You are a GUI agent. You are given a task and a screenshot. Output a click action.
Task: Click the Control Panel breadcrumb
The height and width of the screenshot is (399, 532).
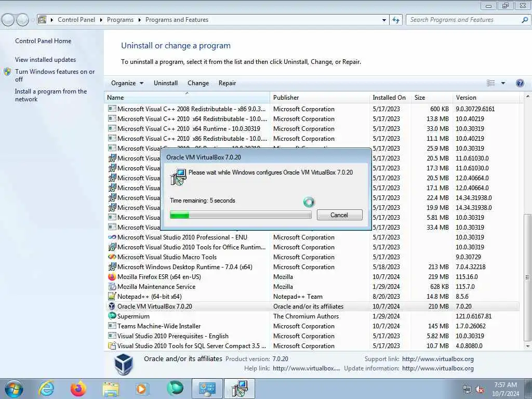pos(76,20)
